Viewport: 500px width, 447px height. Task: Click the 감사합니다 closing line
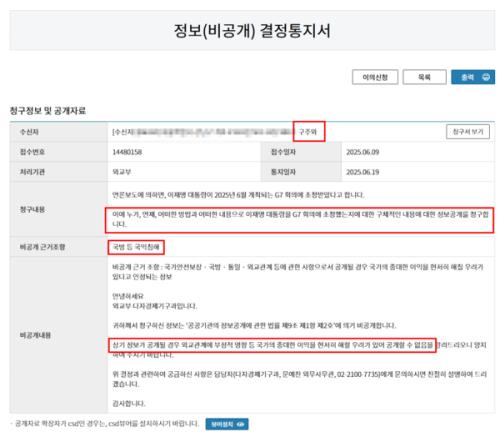pyautogui.click(x=129, y=403)
